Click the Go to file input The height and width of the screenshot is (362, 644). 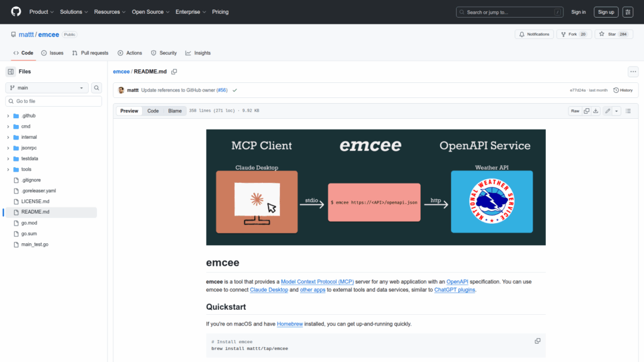(x=53, y=101)
